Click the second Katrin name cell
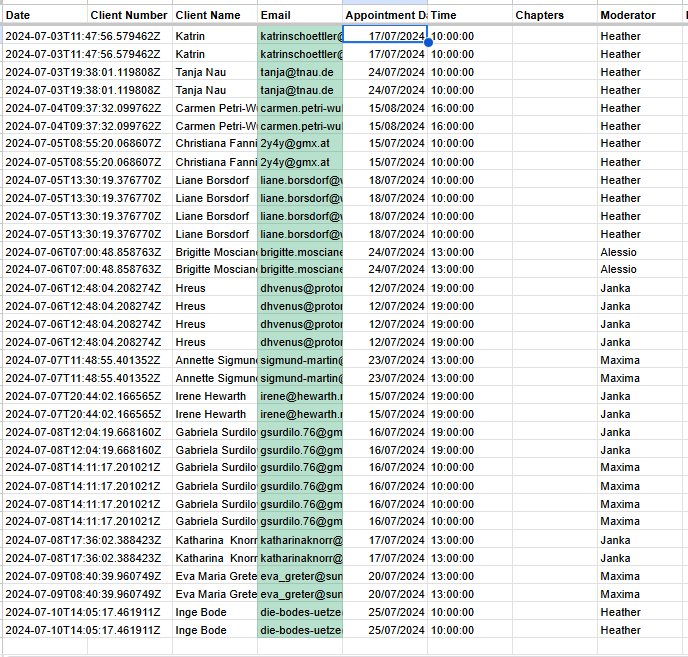Image resolution: width=688 pixels, height=657 pixels. [215, 54]
